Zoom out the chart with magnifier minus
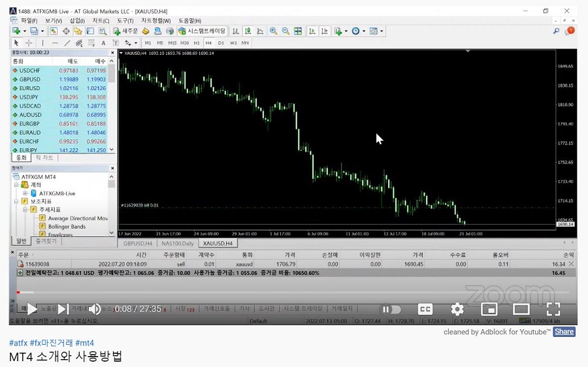Viewport: 588px width, 367px height. (286, 31)
